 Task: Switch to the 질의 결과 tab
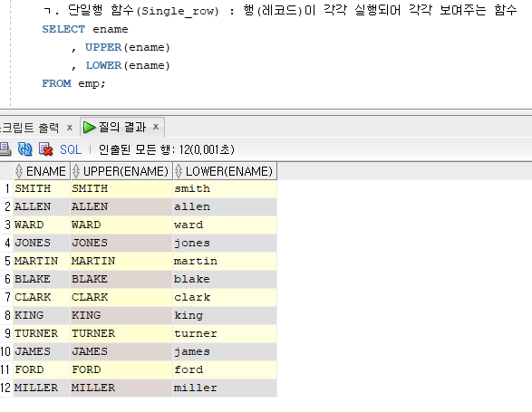(122, 127)
